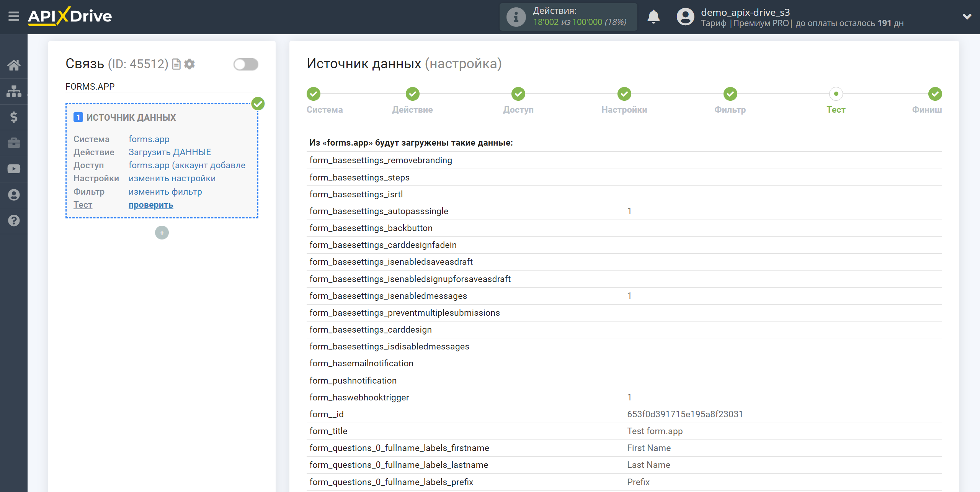Select the form_basesettings_preventmultiplesubmissions row

pyautogui.click(x=624, y=313)
